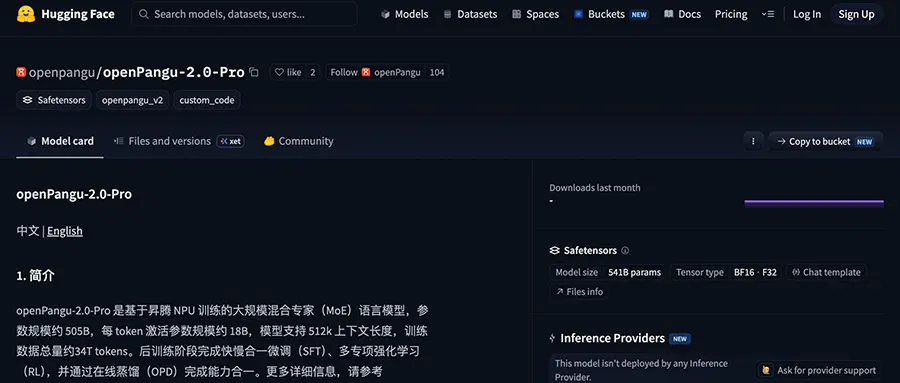900x383 pixels.
Task: Switch to the Community tab
Action: pos(298,141)
